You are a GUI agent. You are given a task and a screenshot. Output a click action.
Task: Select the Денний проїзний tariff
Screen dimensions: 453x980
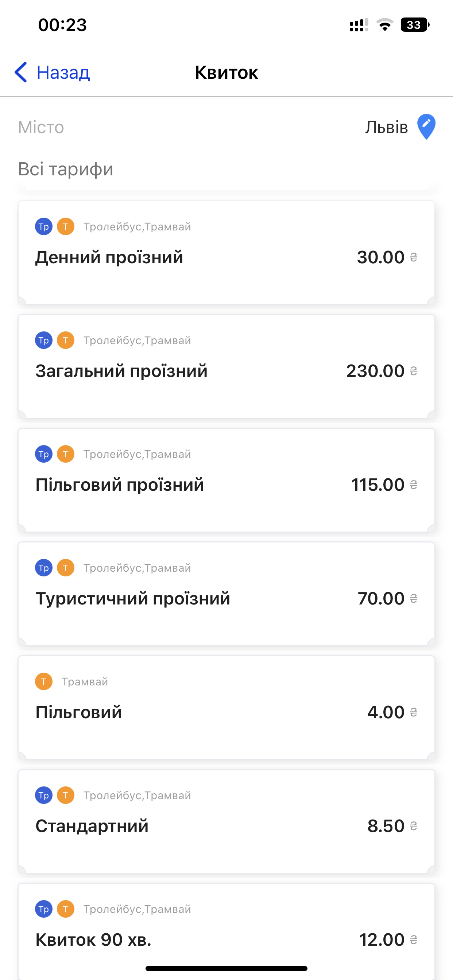click(109, 257)
